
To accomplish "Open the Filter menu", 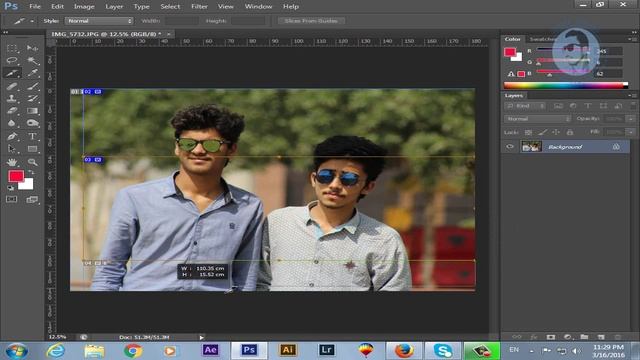I will tap(199, 7).
